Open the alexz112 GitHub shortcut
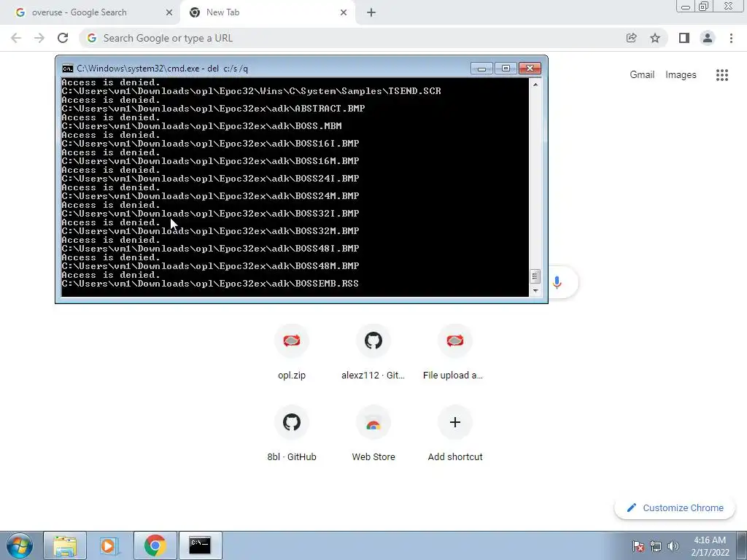This screenshot has width=747, height=560. click(373, 352)
